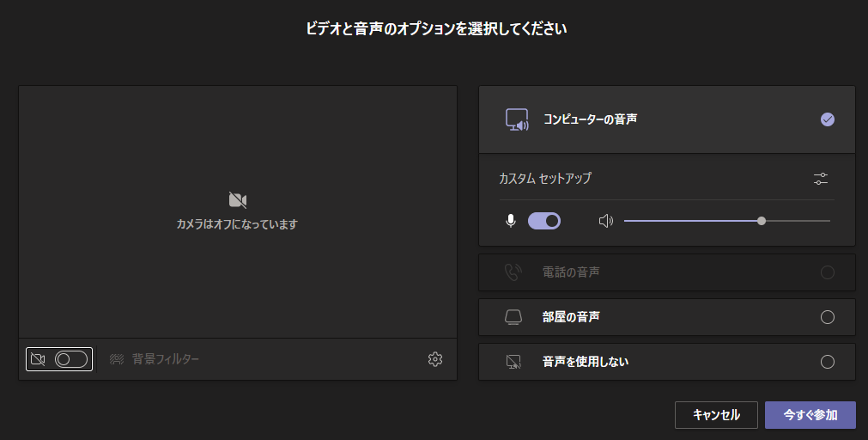Click the camera-off icon beside video toggle

(38, 359)
